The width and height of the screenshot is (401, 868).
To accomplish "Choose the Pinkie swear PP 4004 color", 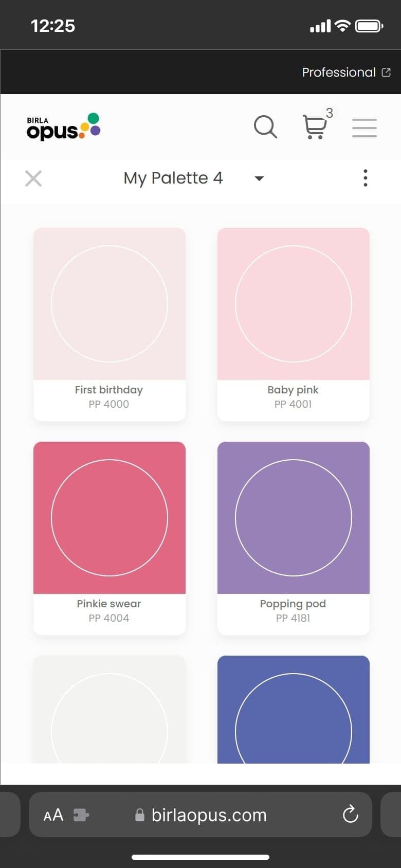I will 110,538.
